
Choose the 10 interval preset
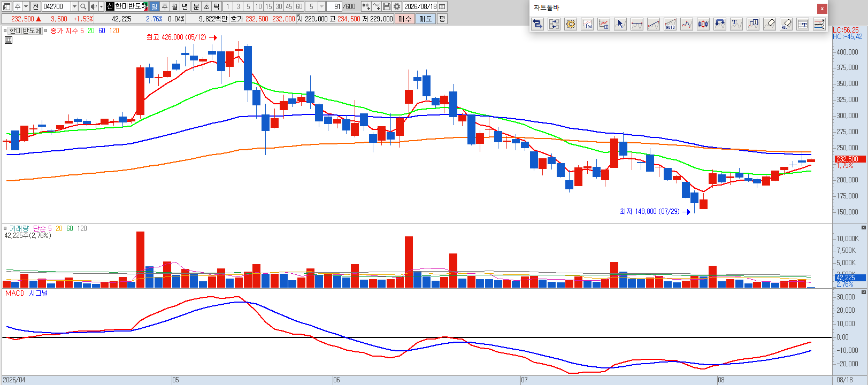(258, 6)
